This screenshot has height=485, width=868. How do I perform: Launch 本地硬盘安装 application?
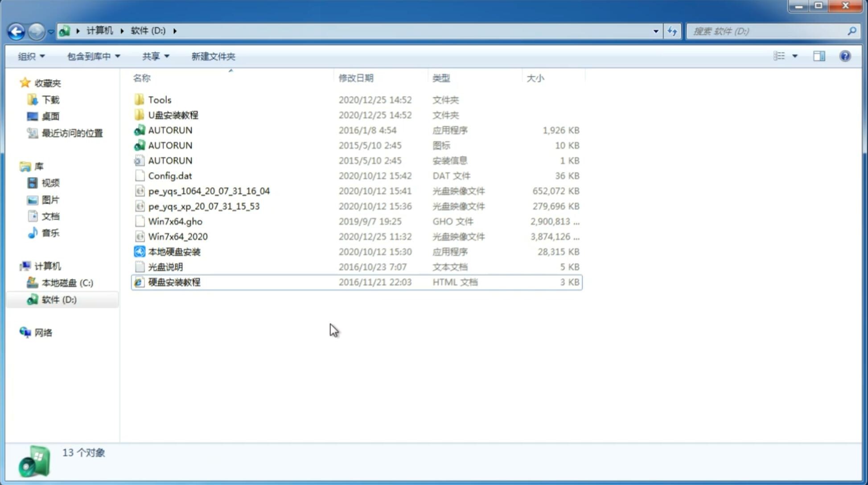pyautogui.click(x=174, y=251)
